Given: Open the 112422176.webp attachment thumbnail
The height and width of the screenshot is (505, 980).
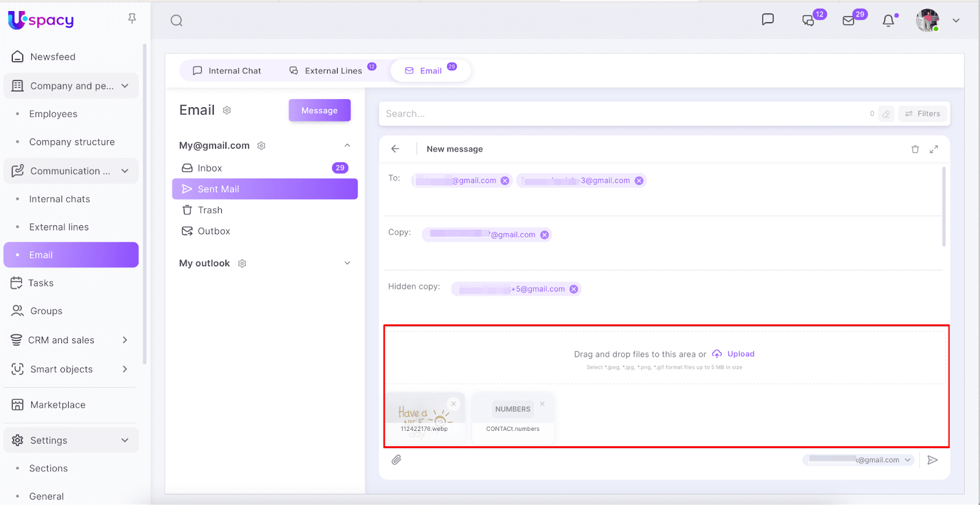Looking at the screenshot, I should 424,417.
